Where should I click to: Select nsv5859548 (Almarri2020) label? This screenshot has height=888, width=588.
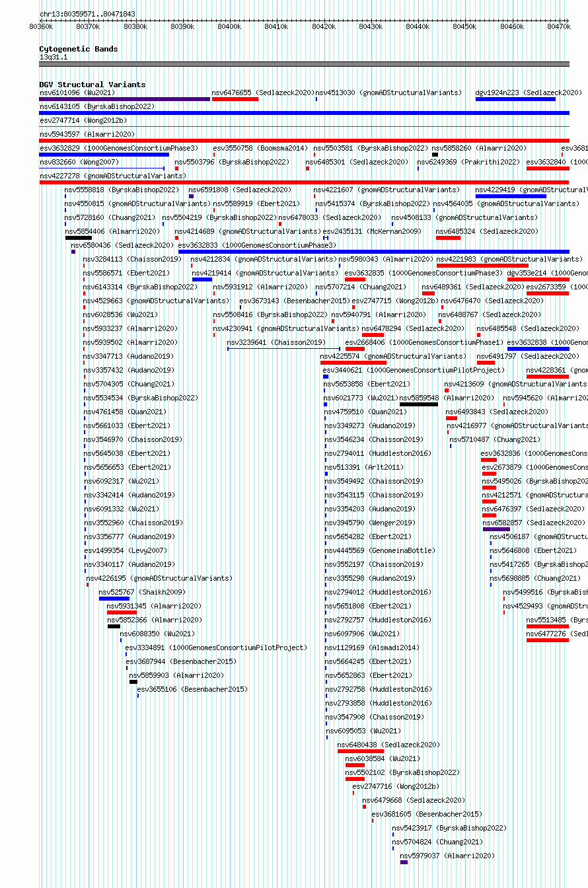(447, 398)
